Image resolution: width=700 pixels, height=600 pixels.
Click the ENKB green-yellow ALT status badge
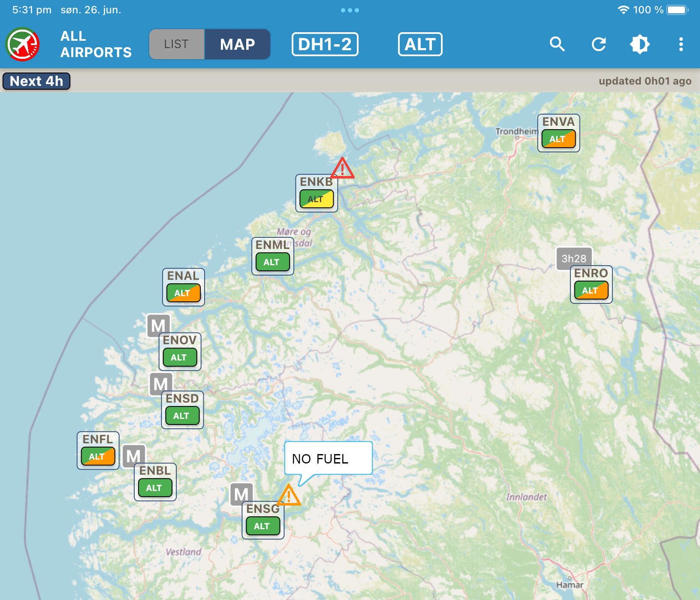316,199
